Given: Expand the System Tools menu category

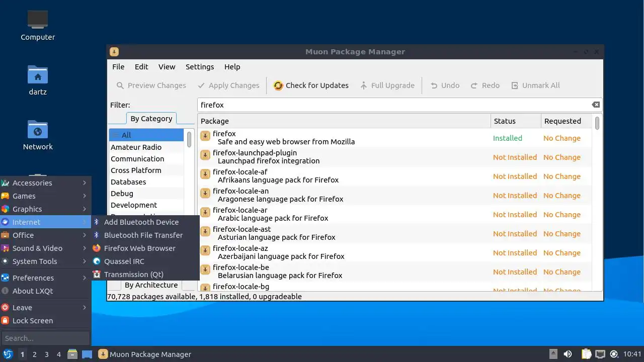Looking at the screenshot, I should pyautogui.click(x=45, y=261).
